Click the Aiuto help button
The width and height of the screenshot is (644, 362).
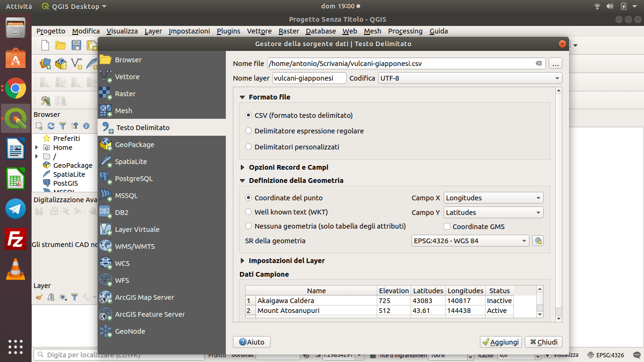(x=252, y=342)
